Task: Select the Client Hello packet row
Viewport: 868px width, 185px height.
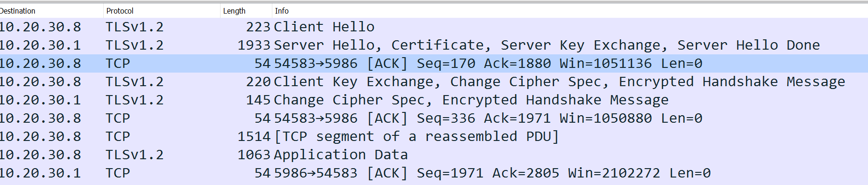Action: pos(434,27)
